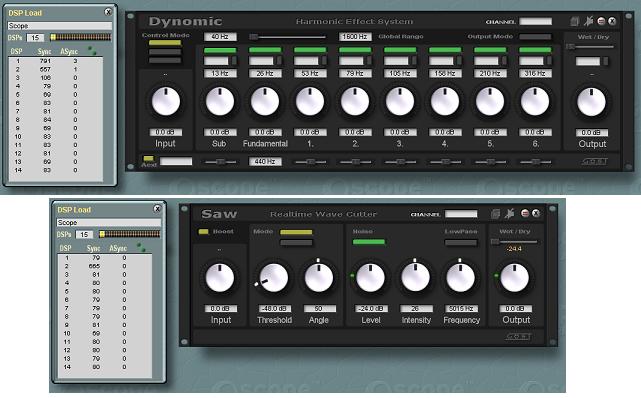The width and height of the screenshot is (641, 398).
Task: Open the Scope field in upper DSP Load
Action: pos(59,26)
